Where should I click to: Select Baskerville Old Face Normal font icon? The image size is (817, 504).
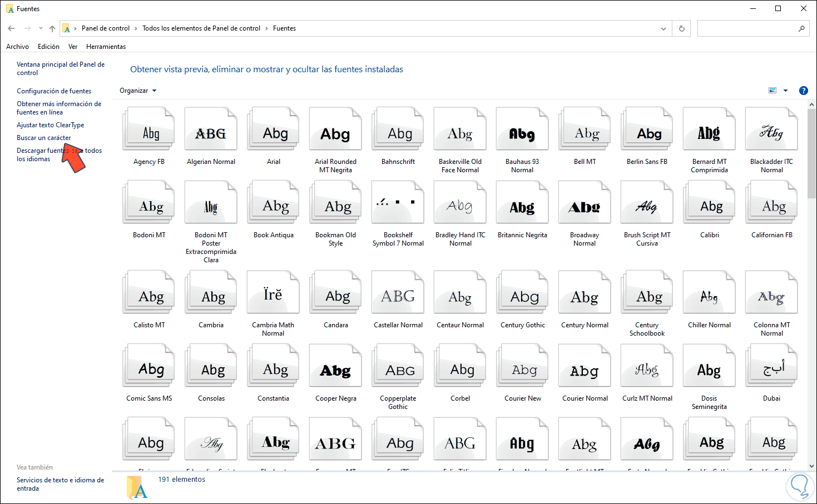[x=460, y=129]
